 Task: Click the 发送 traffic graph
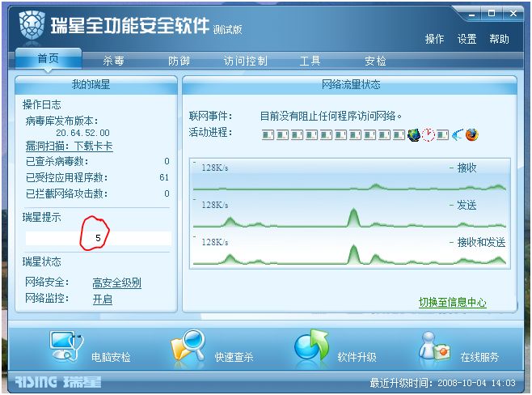pos(350,214)
